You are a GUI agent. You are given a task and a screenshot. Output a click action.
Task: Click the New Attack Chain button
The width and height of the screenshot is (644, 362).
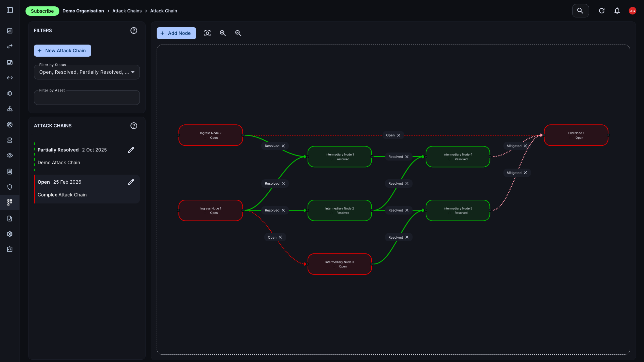pyautogui.click(x=62, y=50)
